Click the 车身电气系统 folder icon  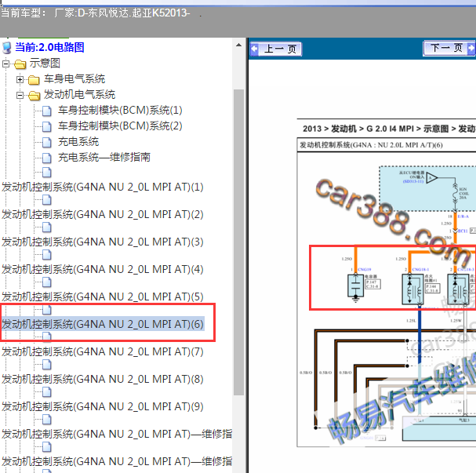pyautogui.click(x=34, y=80)
